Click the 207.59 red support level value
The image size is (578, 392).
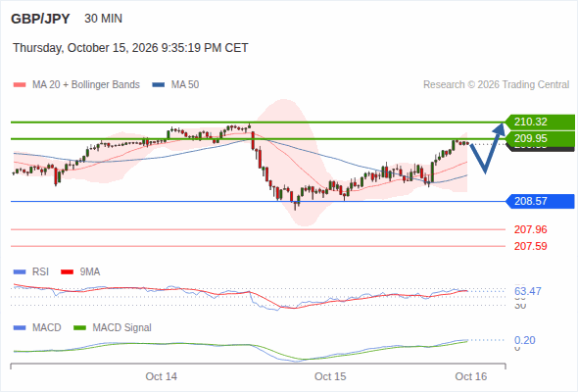530,246
